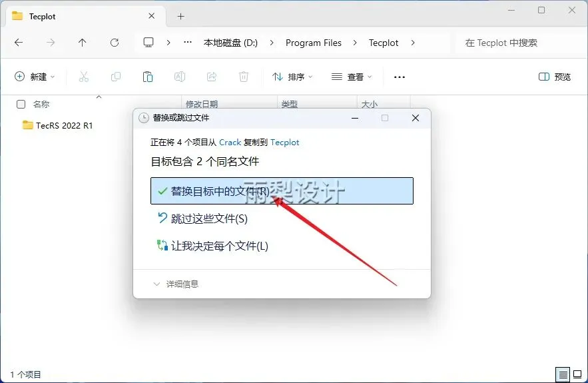Expand the chevron after Program Files
Viewport: 588px width, 383px height.
pyautogui.click(x=355, y=43)
